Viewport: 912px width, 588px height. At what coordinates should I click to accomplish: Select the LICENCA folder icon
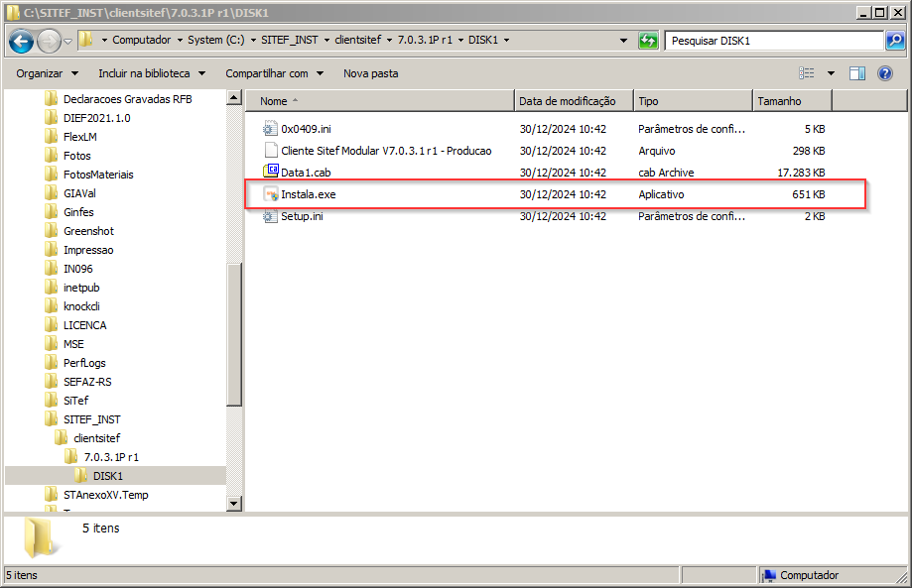click(x=52, y=325)
